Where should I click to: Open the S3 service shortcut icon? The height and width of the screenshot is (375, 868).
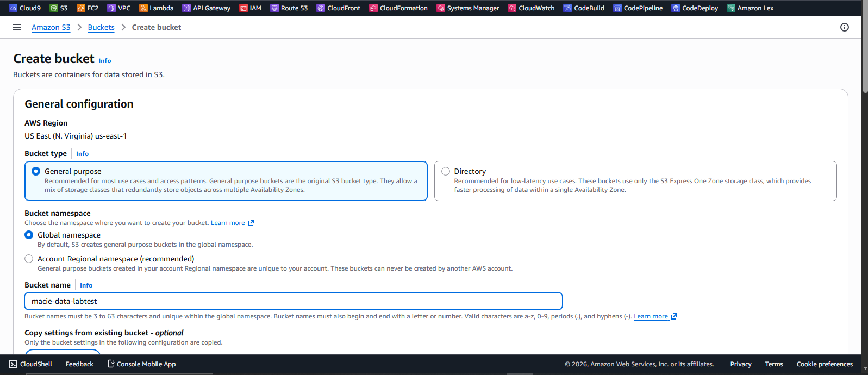tap(54, 8)
